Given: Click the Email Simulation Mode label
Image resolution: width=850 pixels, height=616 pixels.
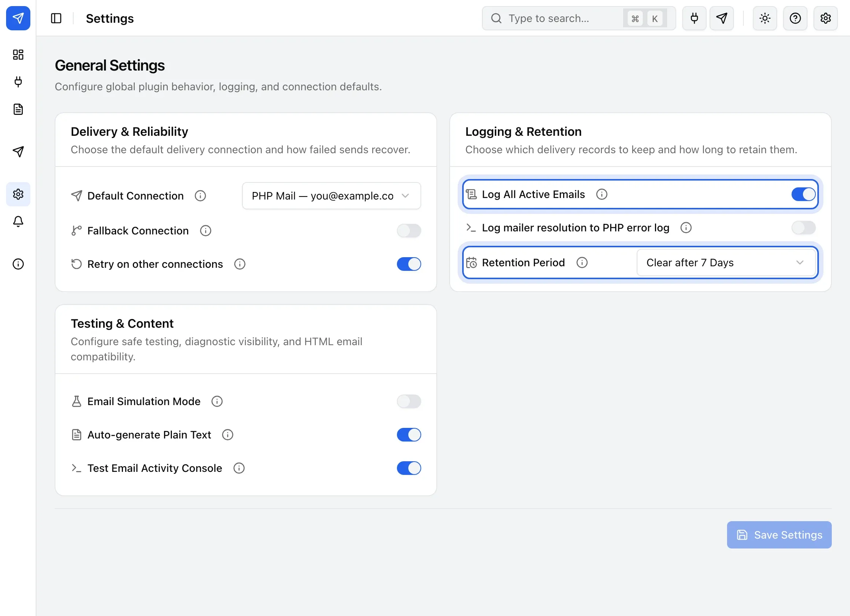Looking at the screenshot, I should point(144,401).
